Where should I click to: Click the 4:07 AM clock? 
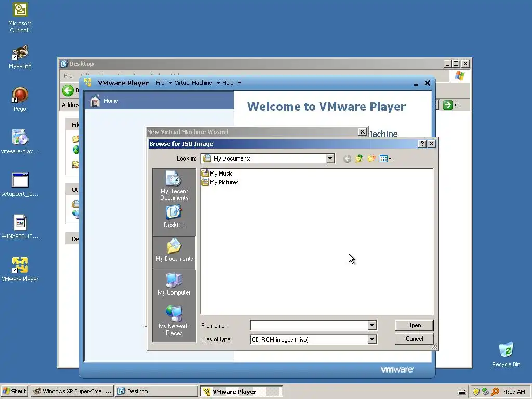(514, 392)
